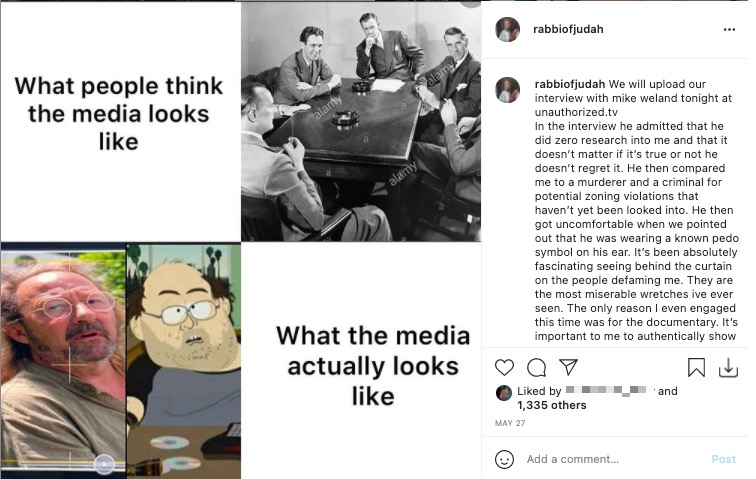View the 1,335 others who liked
This screenshot has width=756, height=479.
click(552, 405)
